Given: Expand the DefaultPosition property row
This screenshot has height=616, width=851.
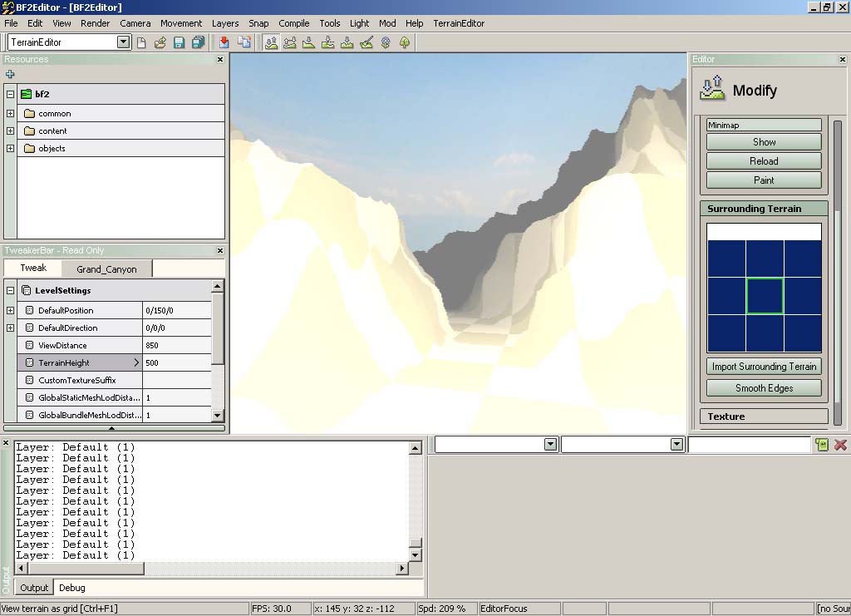Looking at the screenshot, I should coord(10,310).
